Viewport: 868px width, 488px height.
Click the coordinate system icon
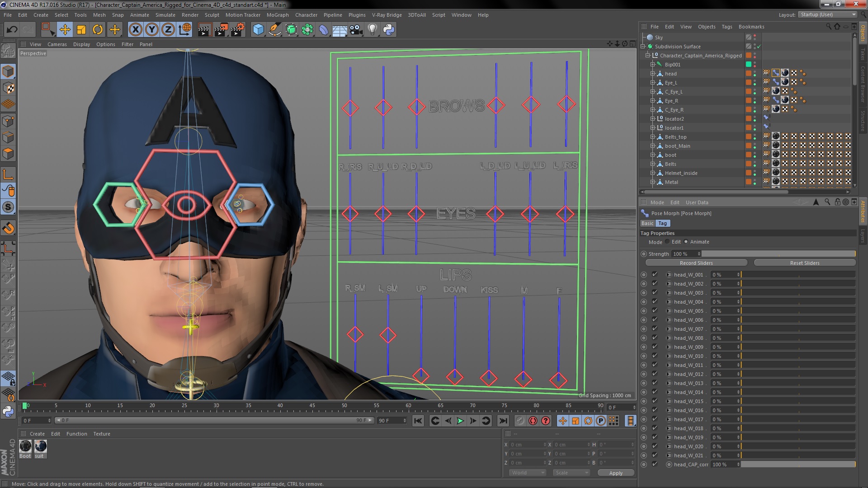(x=184, y=30)
